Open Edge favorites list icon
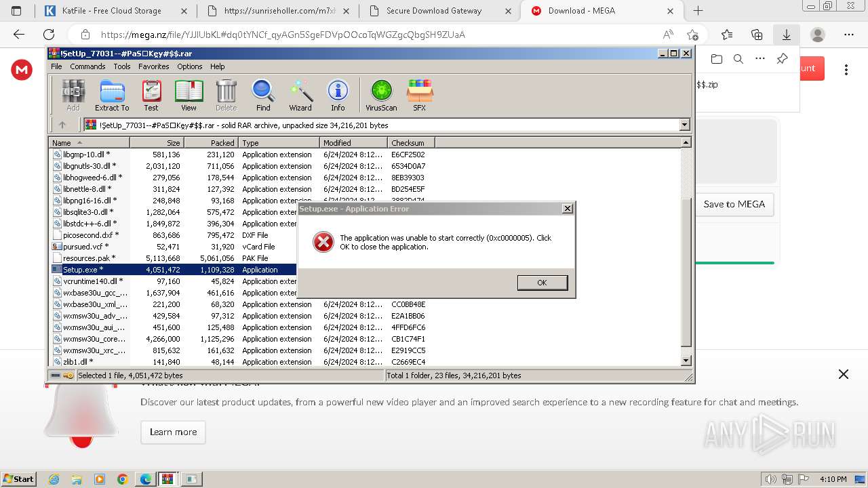The image size is (868, 488). (x=727, y=35)
